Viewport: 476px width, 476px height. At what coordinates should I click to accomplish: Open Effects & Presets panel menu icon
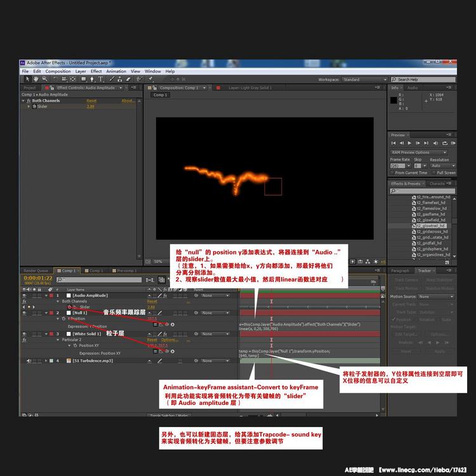tap(449, 183)
